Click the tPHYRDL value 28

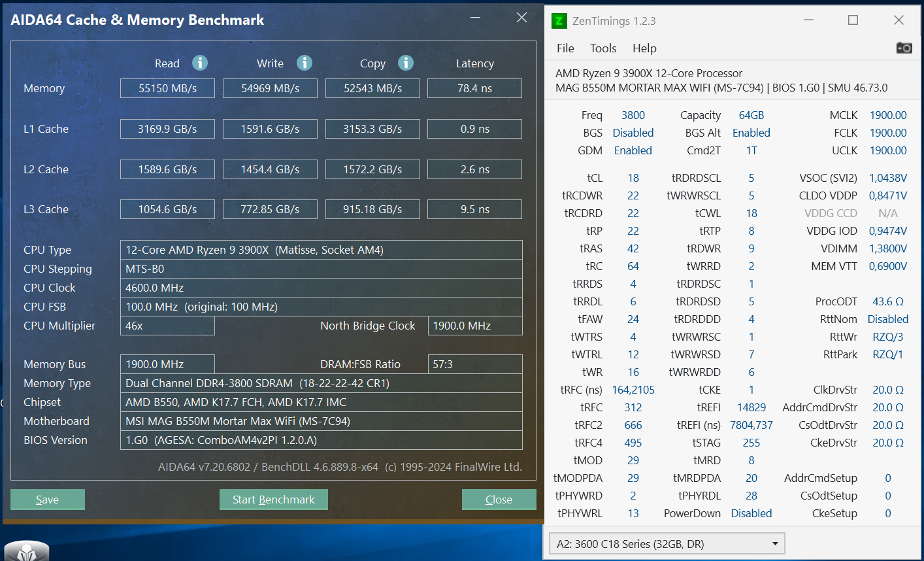[x=751, y=496]
